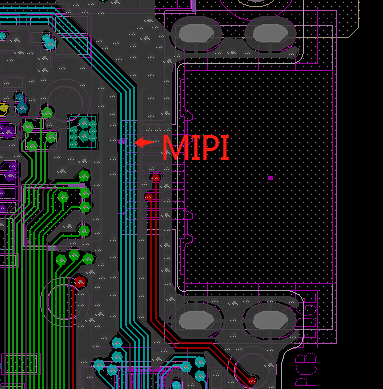Click the upper-right gray oval mounting slot
This screenshot has height=389, width=383.
[270, 34]
